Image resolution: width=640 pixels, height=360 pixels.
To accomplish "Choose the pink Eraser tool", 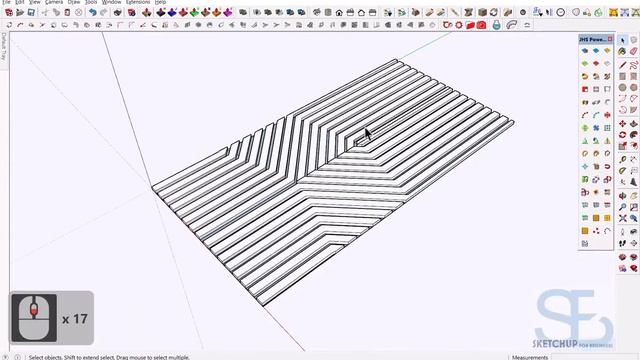I will pyautogui.click(x=633, y=51).
